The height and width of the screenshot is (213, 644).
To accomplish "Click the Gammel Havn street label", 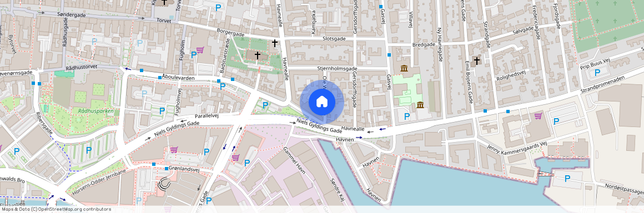I will click(x=294, y=160).
